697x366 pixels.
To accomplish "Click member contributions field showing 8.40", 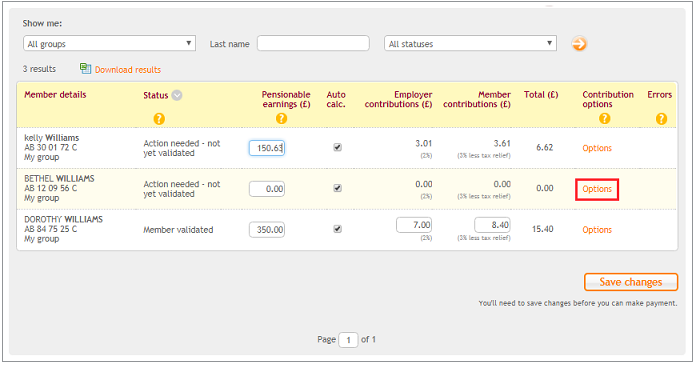I will click(x=492, y=225).
